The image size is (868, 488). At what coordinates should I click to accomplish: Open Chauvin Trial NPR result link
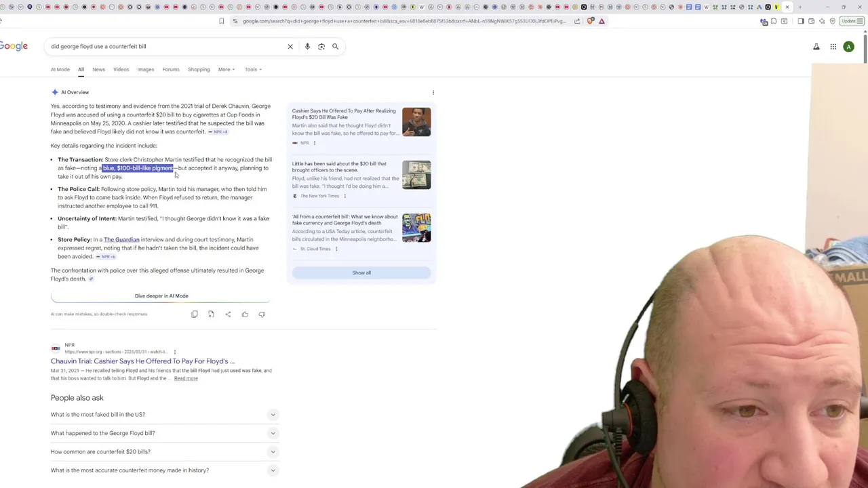pyautogui.click(x=142, y=361)
